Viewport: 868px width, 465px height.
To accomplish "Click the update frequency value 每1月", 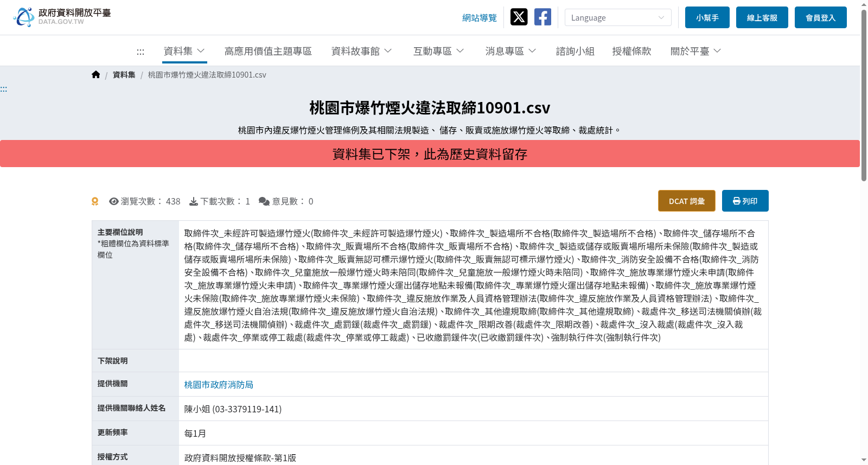I will point(195,434).
